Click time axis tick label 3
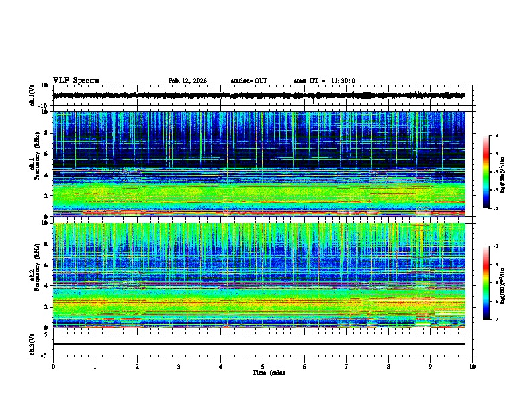532x411 pixels. [179, 367]
